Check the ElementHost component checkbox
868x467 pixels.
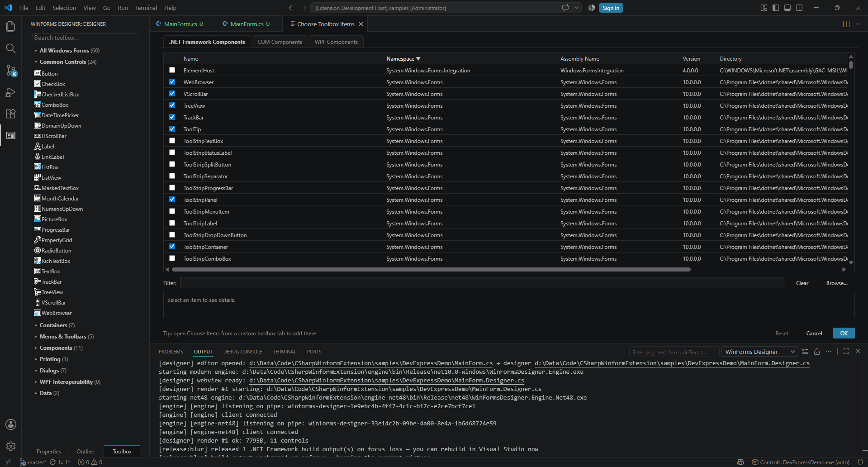(172, 70)
